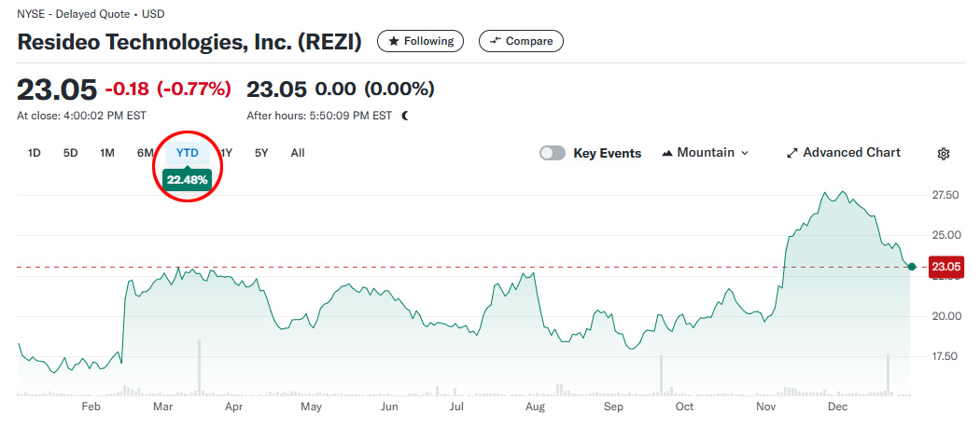
Task: Click the Following button
Action: pyautogui.click(x=421, y=41)
